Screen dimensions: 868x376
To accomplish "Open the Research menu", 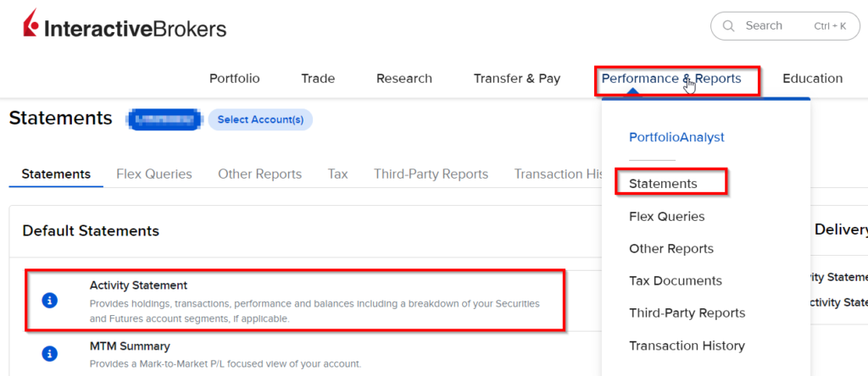I will pyautogui.click(x=403, y=79).
